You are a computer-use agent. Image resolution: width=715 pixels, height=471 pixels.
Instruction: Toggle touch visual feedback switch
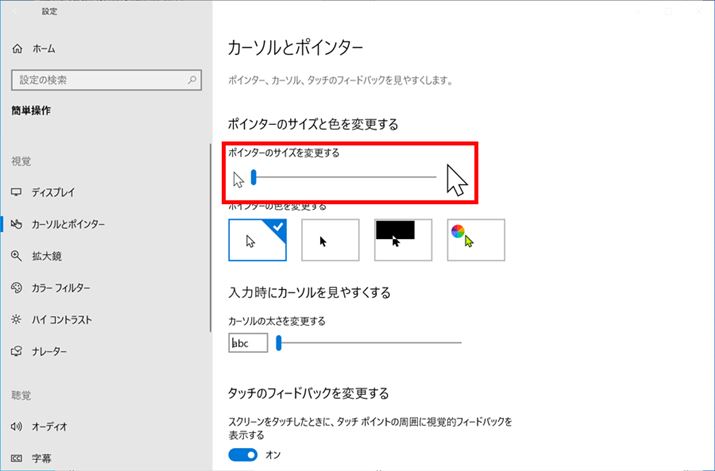pyautogui.click(x=243, y=455)
